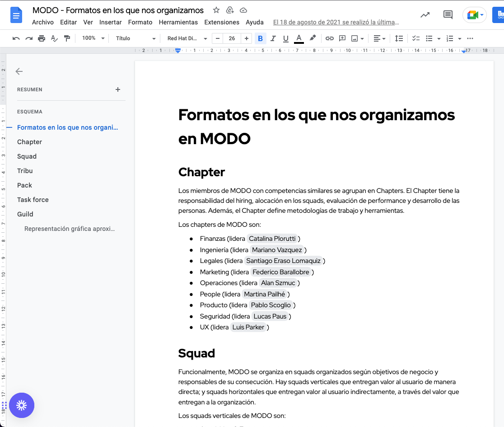504x427 pixels.
Task: Open more toolbar options ellipsis
Action: (x=470, y=38)
